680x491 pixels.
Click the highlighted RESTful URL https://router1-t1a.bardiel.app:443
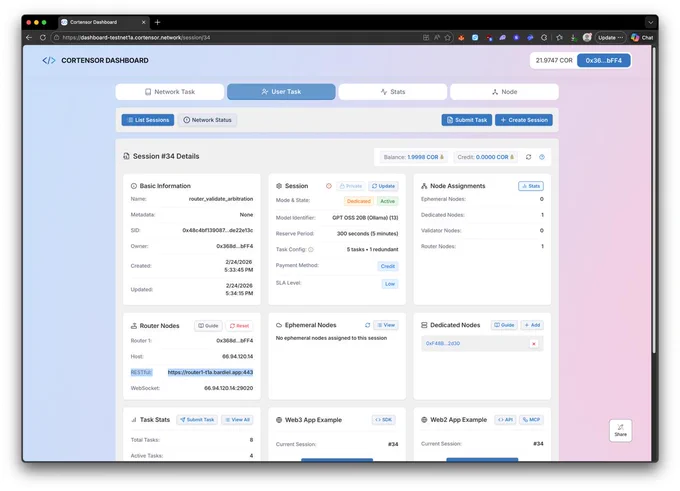[210, 372]
